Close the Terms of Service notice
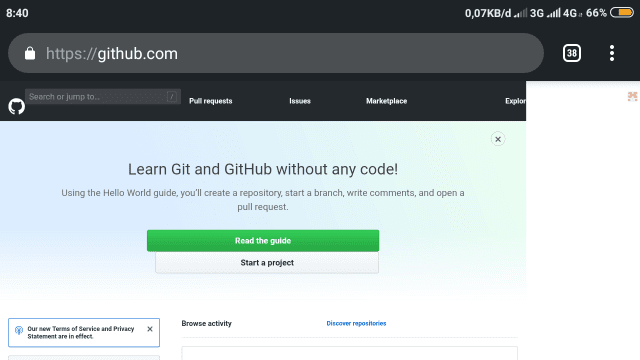The height and width of the screenshot is (360, 640). (x=150, y=329)
